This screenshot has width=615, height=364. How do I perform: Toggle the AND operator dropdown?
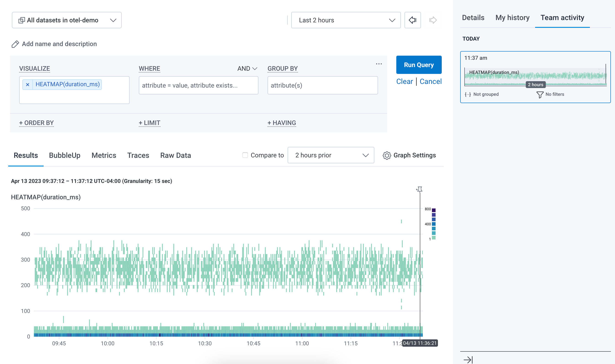point(247,69)
